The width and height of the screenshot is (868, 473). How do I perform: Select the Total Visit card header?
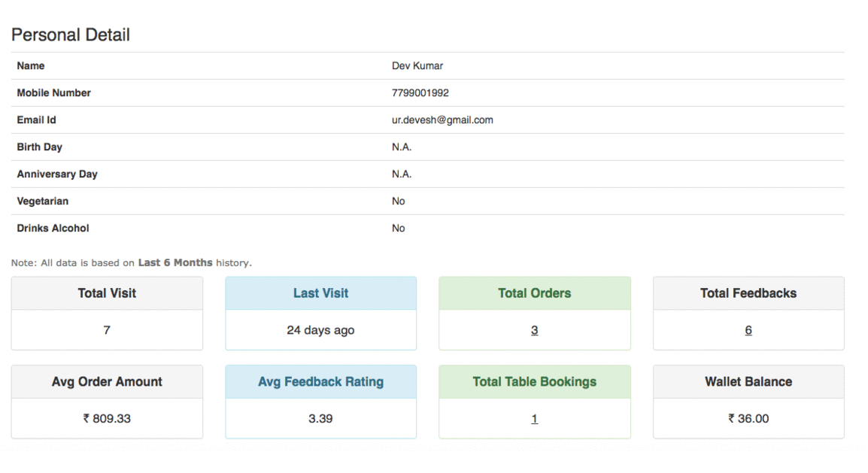(x=107, y=293)
